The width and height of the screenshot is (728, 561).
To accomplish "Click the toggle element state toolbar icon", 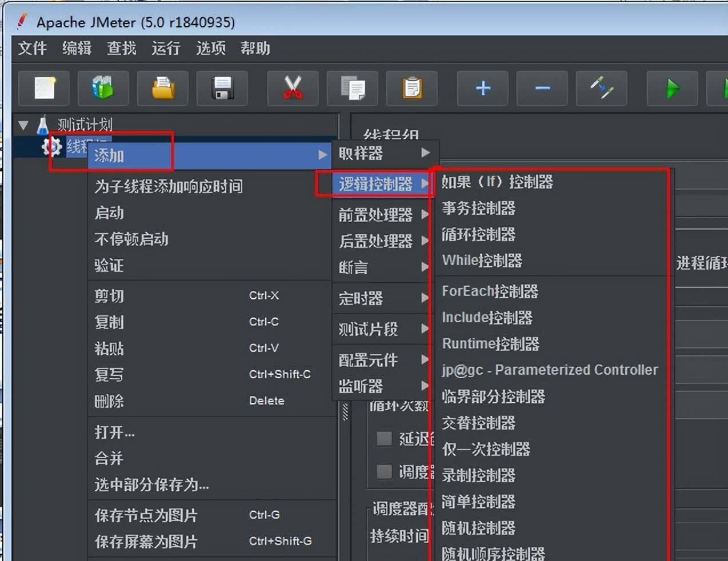I will pyautogui.click(x=602, y=89).
